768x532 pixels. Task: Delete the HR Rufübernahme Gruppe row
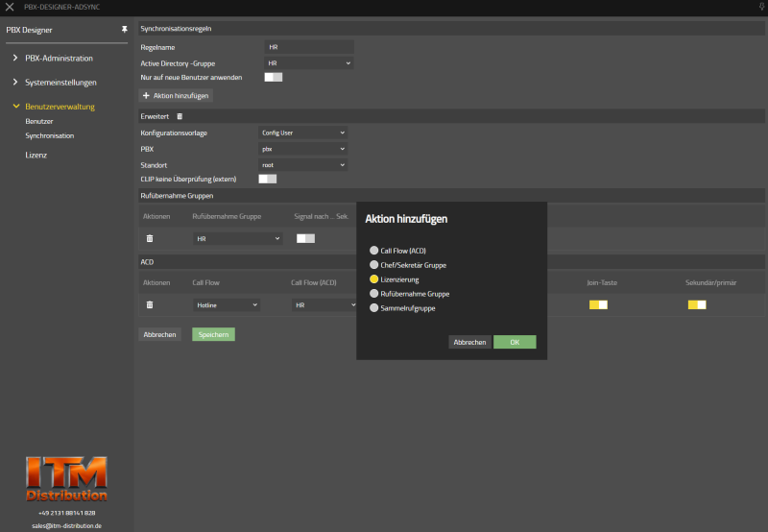click(x=150, y=238)
